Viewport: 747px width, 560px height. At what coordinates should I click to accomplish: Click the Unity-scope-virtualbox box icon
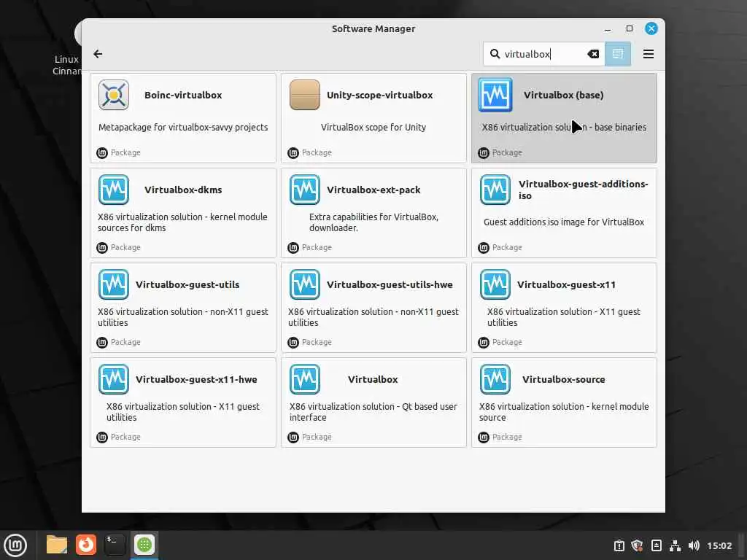304,95
